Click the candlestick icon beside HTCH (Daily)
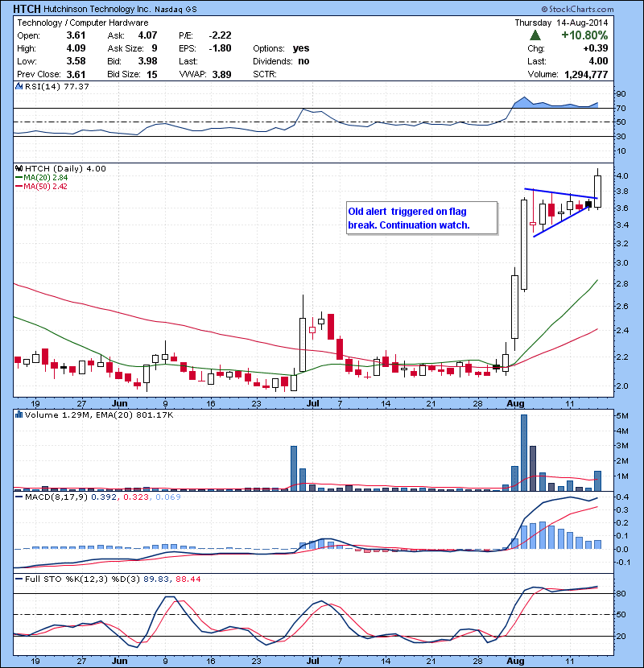Screen dimensions: 644x668 coord(19,168)
